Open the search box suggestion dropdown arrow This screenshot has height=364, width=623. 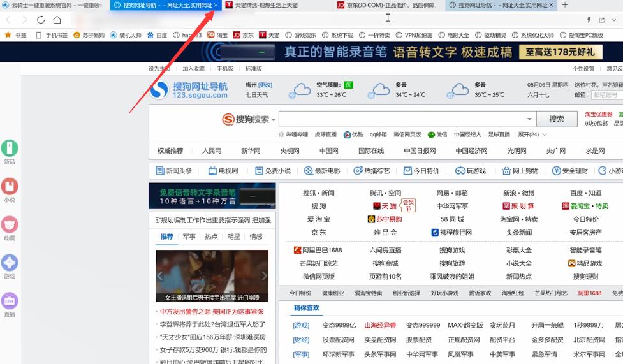529,119
